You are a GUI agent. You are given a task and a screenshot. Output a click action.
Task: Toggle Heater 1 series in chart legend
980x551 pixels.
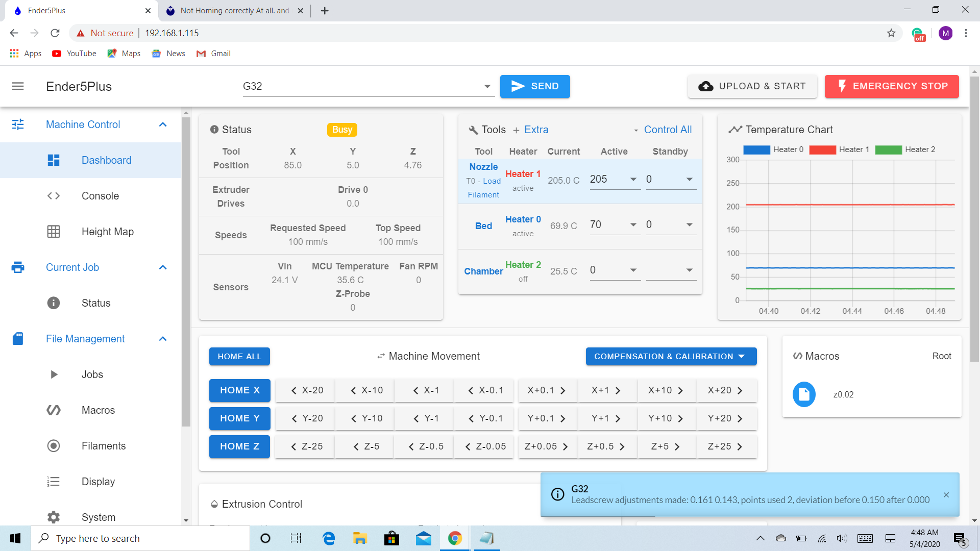pos(839,149)
